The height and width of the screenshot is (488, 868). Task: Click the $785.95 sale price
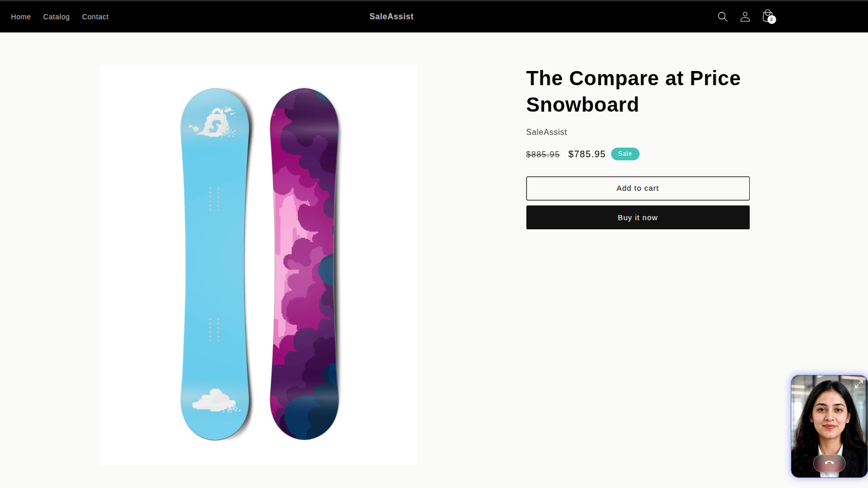tap(586, 155)
